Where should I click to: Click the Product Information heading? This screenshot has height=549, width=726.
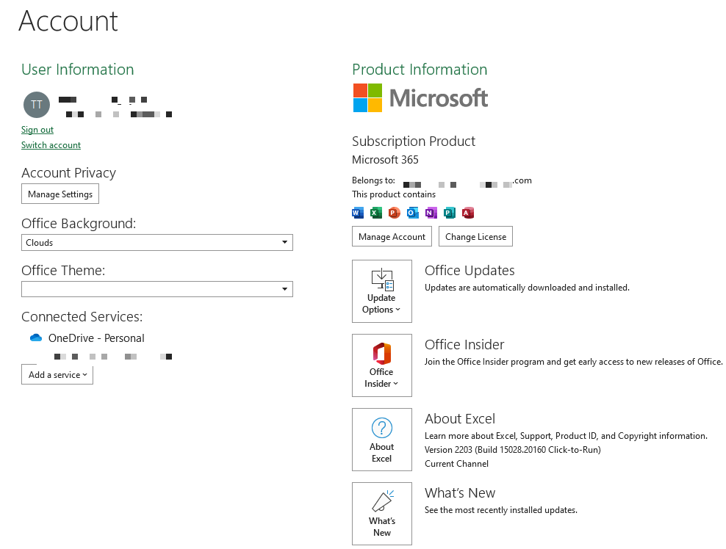pos(419,69)
